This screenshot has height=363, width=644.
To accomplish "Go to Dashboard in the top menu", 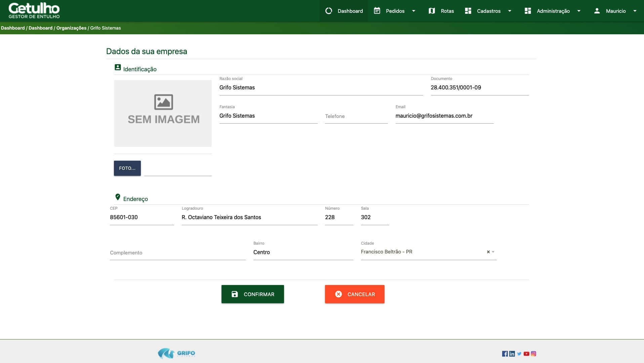I will [344, 11].
